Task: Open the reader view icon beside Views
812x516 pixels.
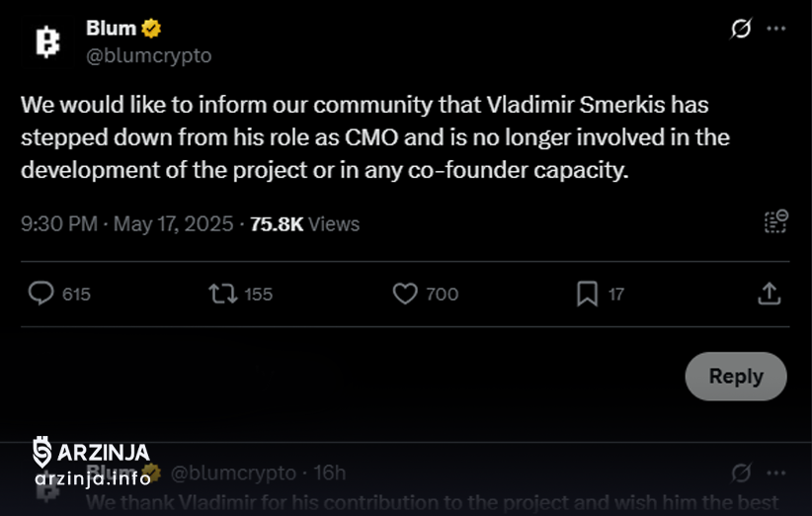Action: point(775,221)
